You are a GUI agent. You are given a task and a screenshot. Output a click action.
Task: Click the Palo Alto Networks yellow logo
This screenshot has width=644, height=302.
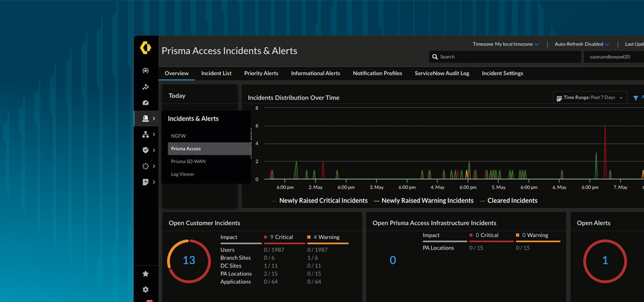(x=145, y=48)
